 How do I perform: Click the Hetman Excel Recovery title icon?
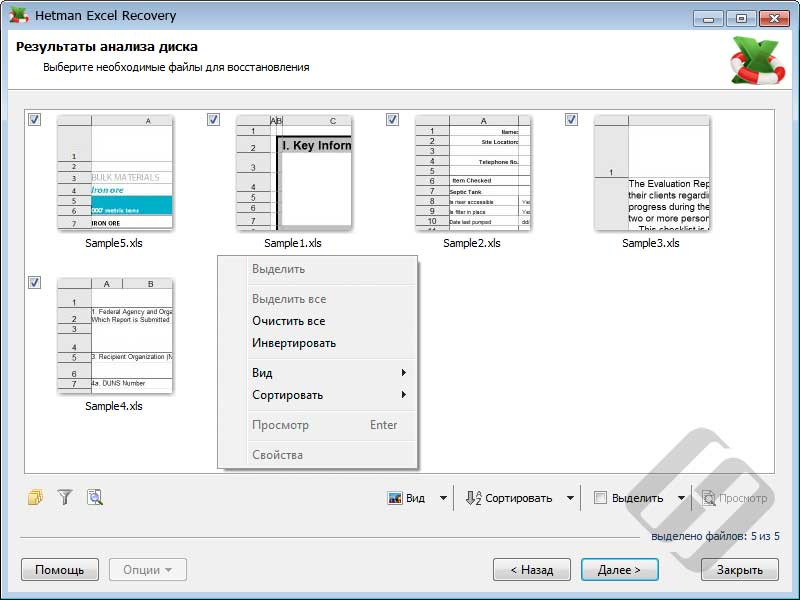coord(18,15)
